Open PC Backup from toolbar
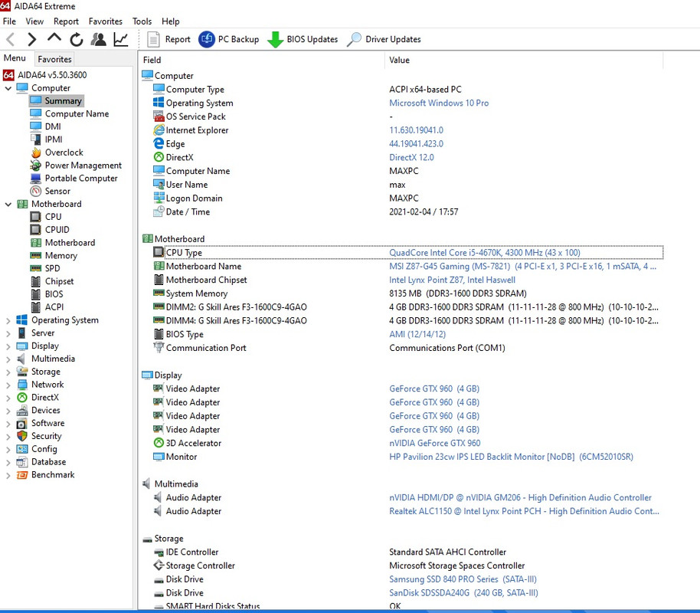This screenshot has width=700, height=613. pyautogui.click(x=228, y=39)
